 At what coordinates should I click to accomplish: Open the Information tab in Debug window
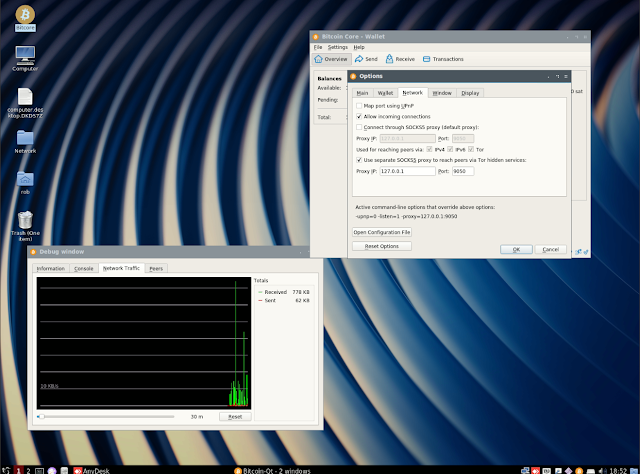51,269
